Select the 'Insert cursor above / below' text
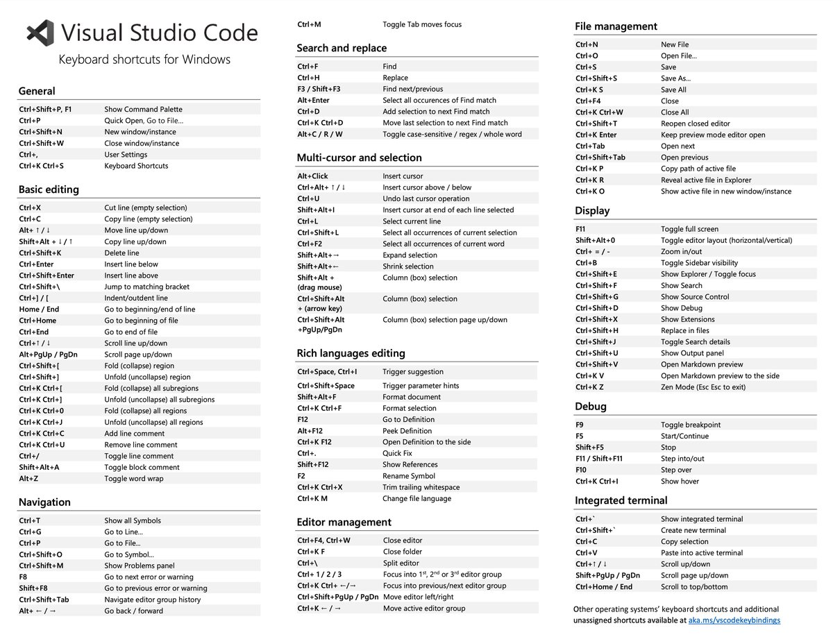The width and height of the screenshot is (833, 644). click(427, 187)
